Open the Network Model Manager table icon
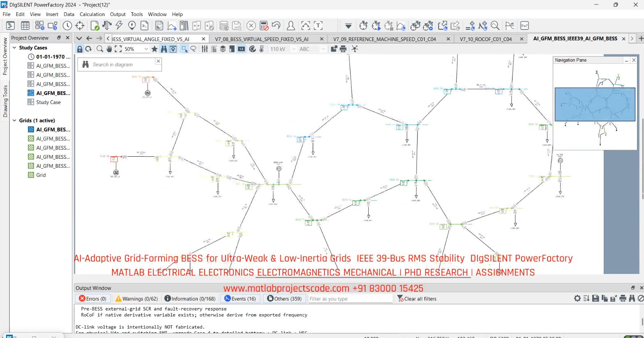The width and height of the screenshot is (644, 338). pyautogui.click(x=25, y=25)
